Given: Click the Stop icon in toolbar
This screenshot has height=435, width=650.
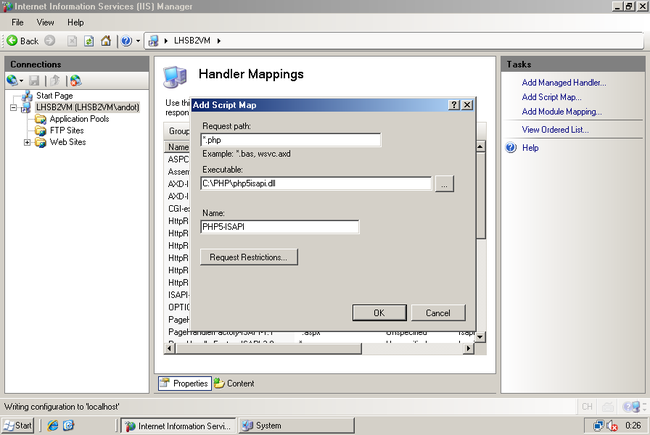Looking at the screenshot, I should 72,41.
